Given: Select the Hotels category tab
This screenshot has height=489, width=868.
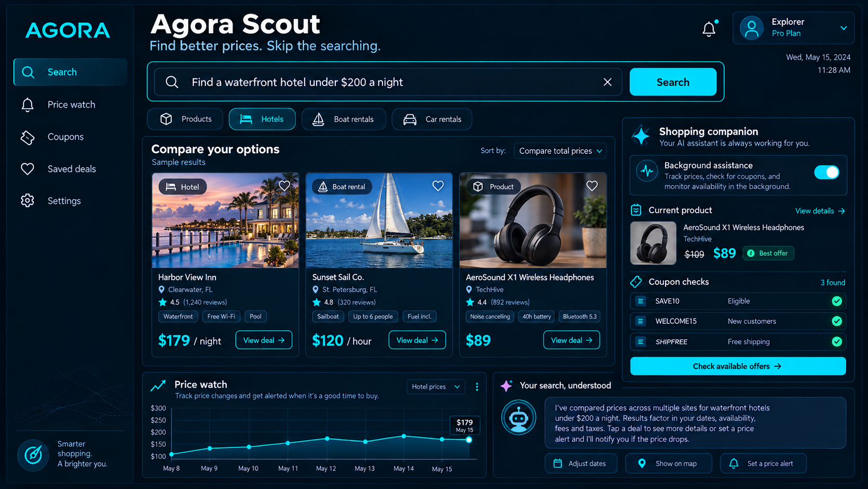Looking at the screenshot, I should (x=262, y=119).
